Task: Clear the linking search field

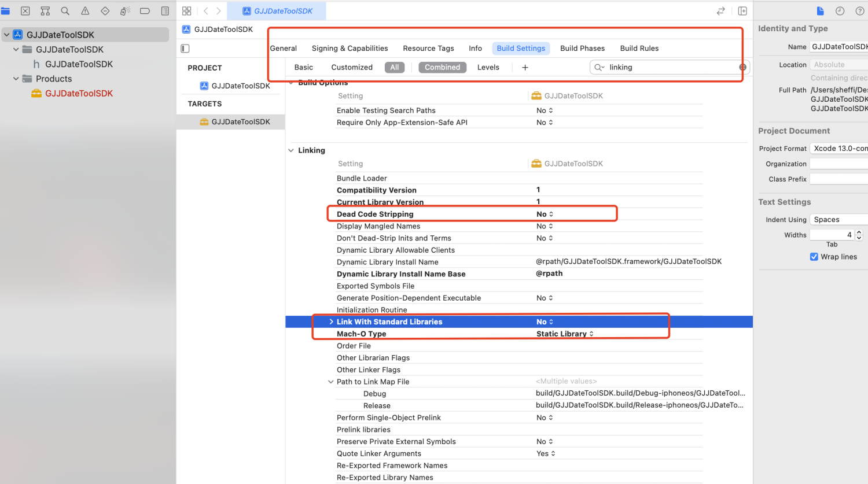Action: pos(742,68)
